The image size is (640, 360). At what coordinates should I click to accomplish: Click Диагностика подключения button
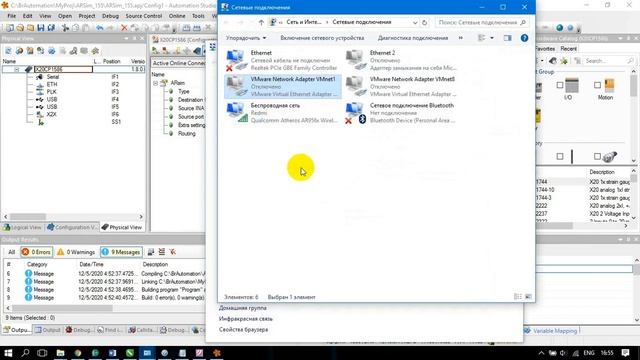pyautogui.click(x=413, y=38)
